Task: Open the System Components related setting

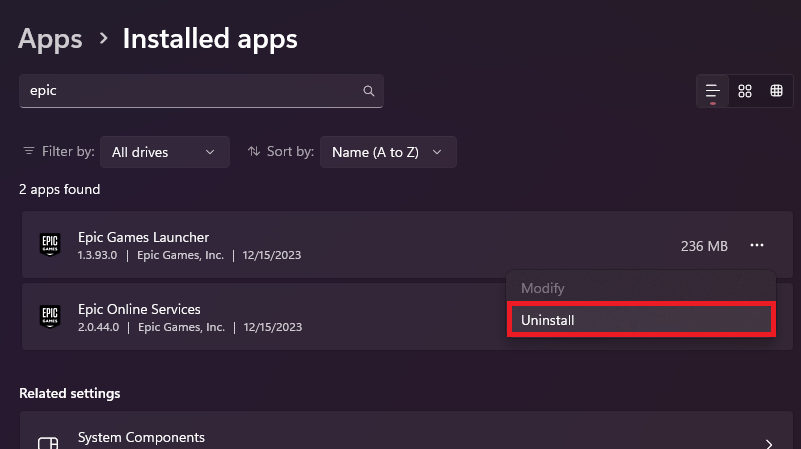Action: point(141,438)
